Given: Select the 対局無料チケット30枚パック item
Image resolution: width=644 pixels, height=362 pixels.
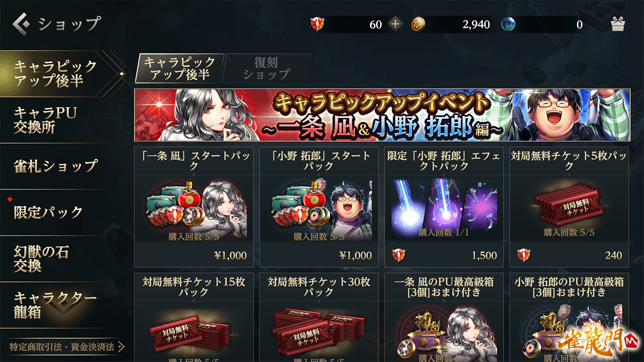Looking at the screenshot, I should tap(319, 317).
